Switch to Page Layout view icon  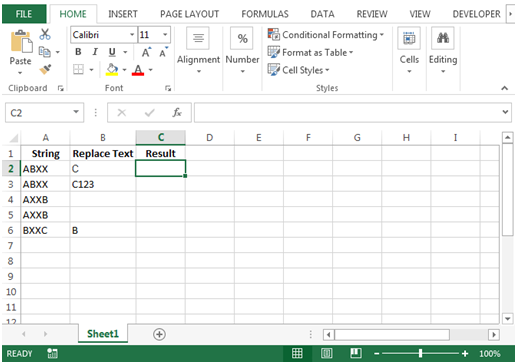coord(326,353)
